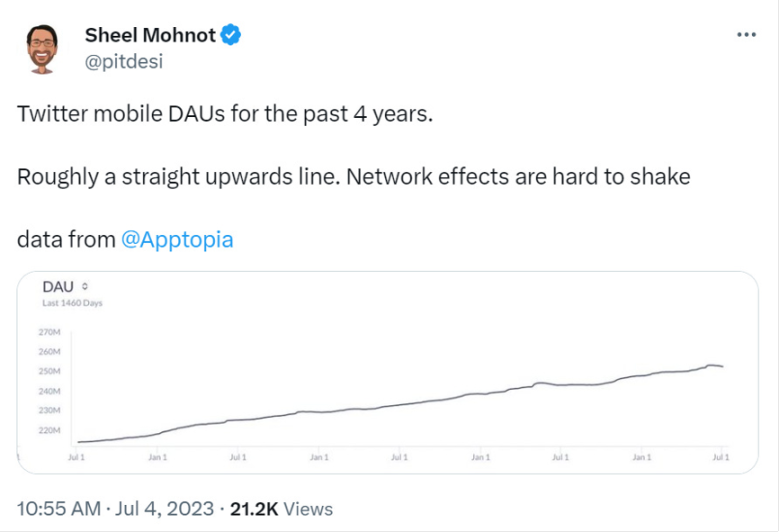Click Sheel Mohnot's profile avatar
This screenshot has width=779, height=532.
coord(42,49)
